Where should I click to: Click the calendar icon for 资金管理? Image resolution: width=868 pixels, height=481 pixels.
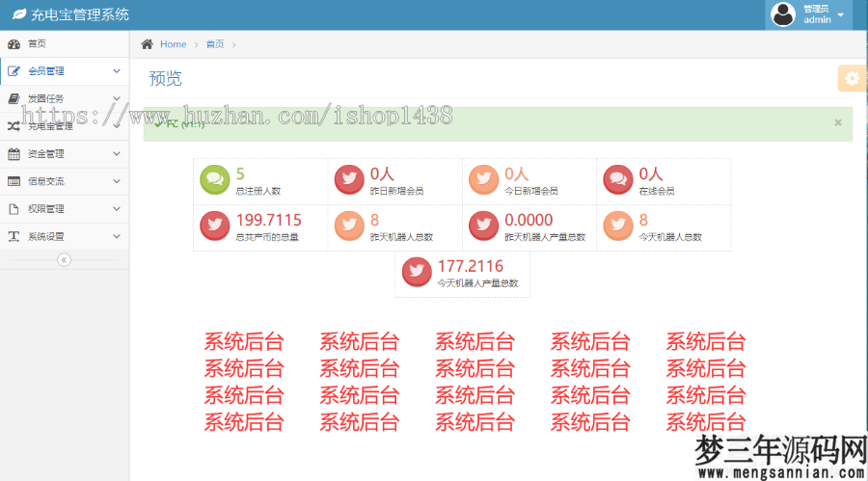pyautogui.click(x=14, y=154)
